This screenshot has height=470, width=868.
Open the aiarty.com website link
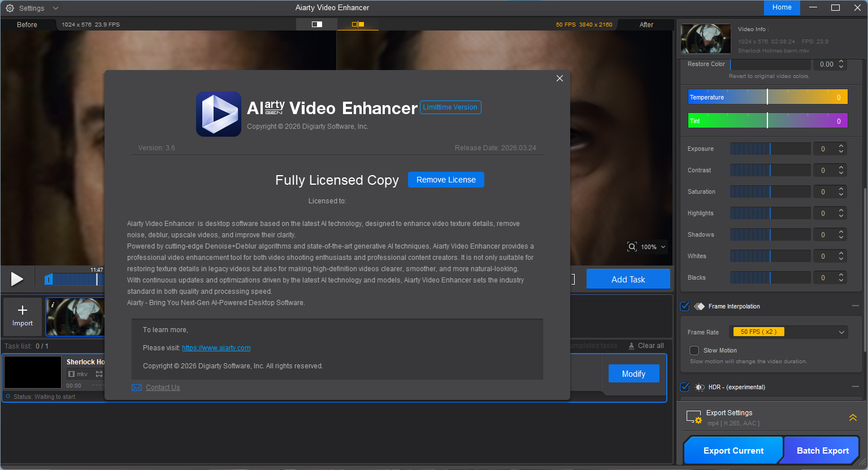tap(216, 348)
